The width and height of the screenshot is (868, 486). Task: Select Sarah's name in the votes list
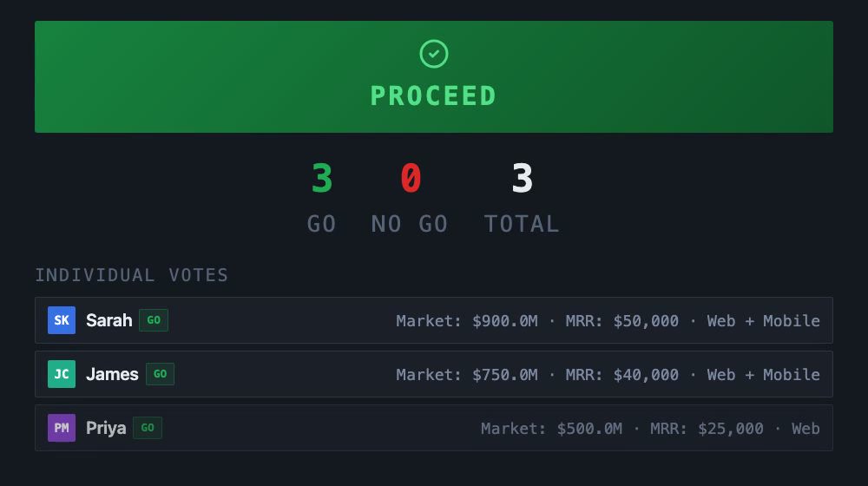pyautogui.click(x=109, y=320)
